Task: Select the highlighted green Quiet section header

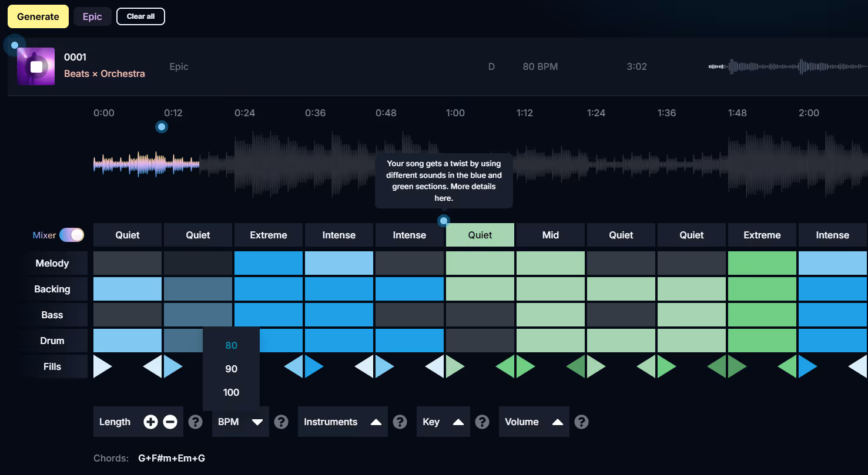Action: (x=480, y=235)
